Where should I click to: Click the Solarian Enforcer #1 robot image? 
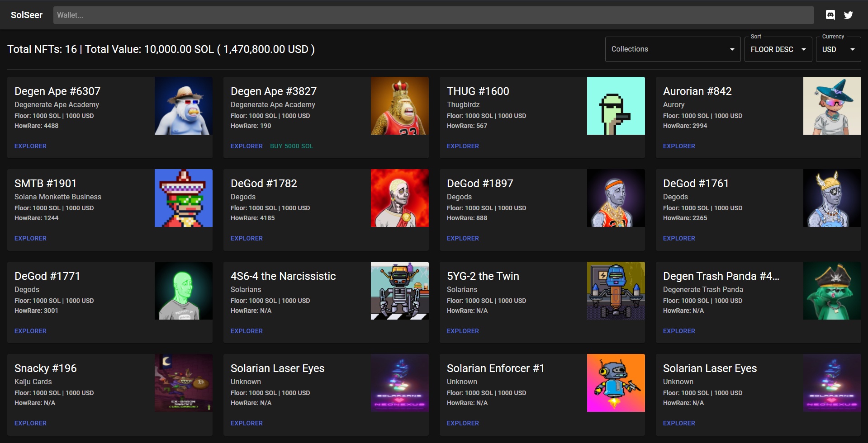(616, 383)
